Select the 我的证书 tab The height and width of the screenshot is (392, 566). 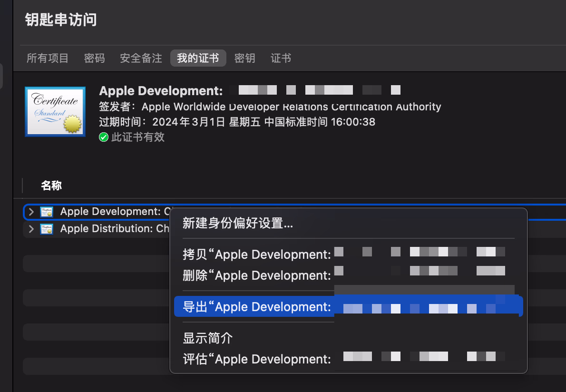(x=198, y=58)
